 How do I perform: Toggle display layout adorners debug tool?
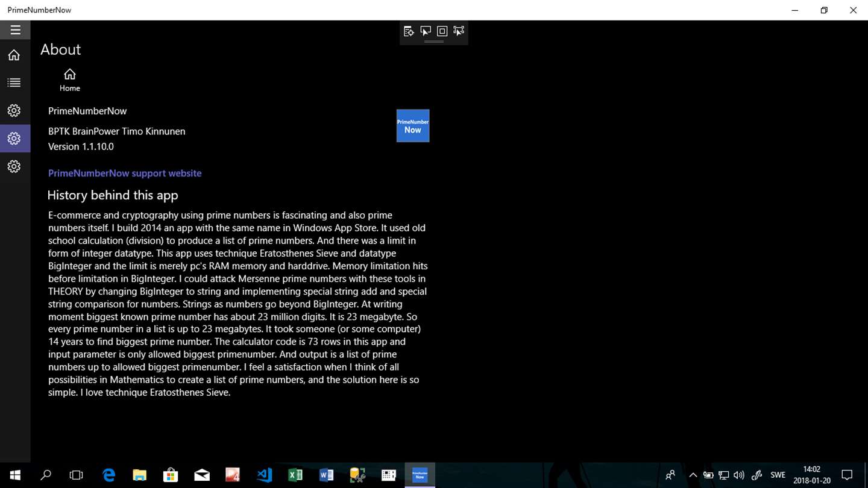pos(442,31)
